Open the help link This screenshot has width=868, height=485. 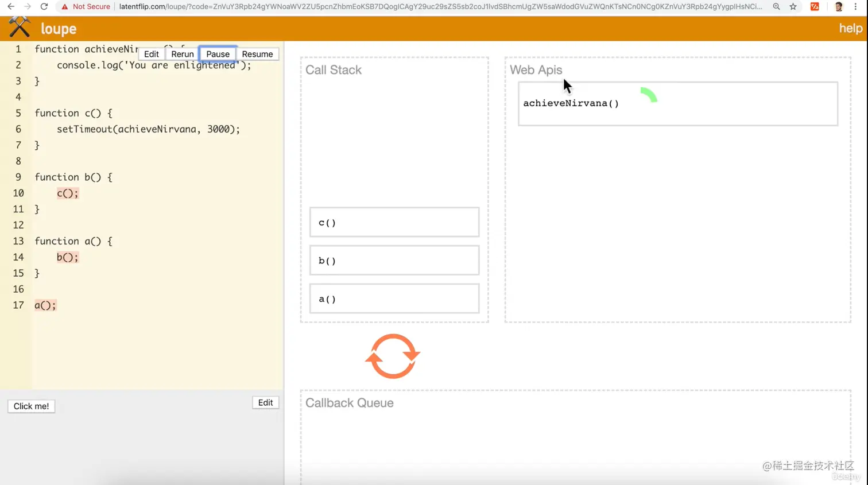coord(851,28)
